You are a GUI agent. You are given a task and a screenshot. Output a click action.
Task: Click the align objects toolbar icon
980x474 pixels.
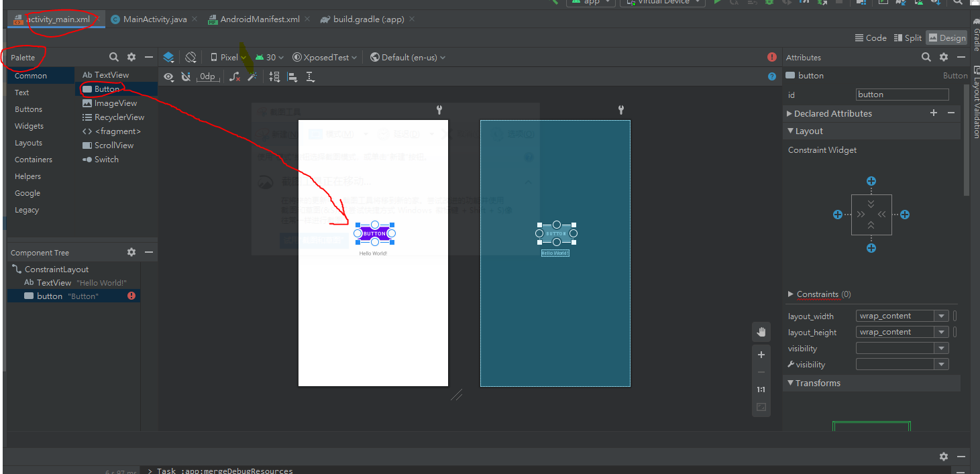pyautogui.click(x=292, y=76)
